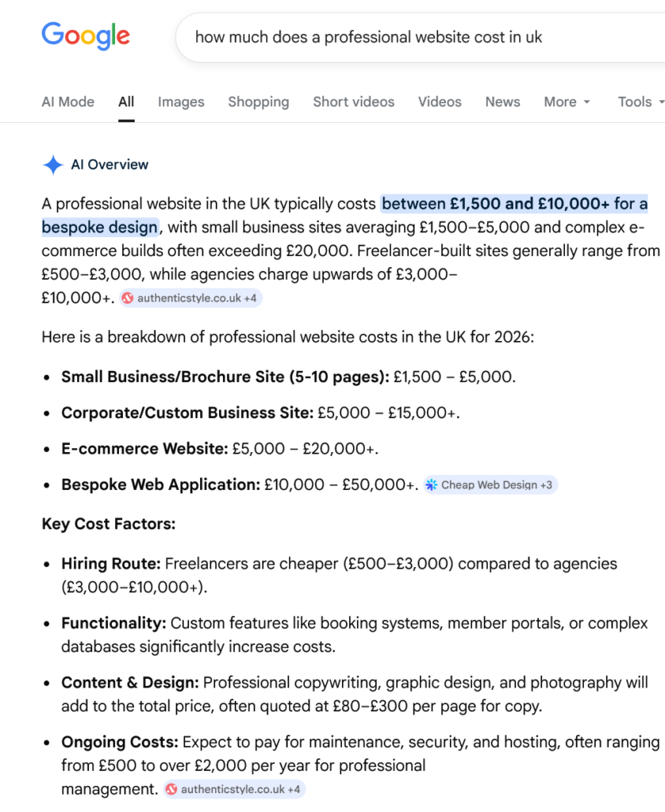Switch to the Images tab
The height and width of the screenshot is (812, 665).
coord(181,101)
